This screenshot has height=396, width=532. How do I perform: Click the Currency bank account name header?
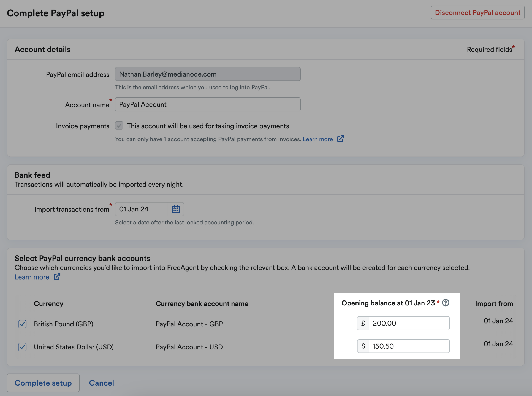pos(202,303)
